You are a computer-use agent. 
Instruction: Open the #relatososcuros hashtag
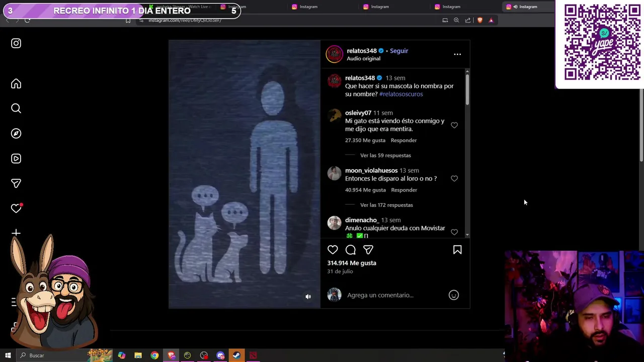pos(401,94)
